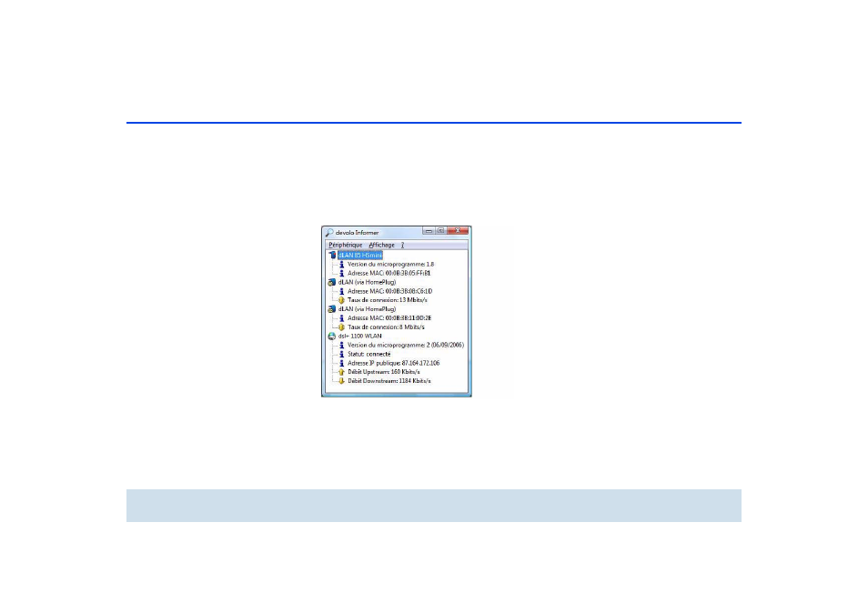
Task: Click info icon beside MAC 00:0B:3B:0B:C6:1D
Action: click(341, 291)
